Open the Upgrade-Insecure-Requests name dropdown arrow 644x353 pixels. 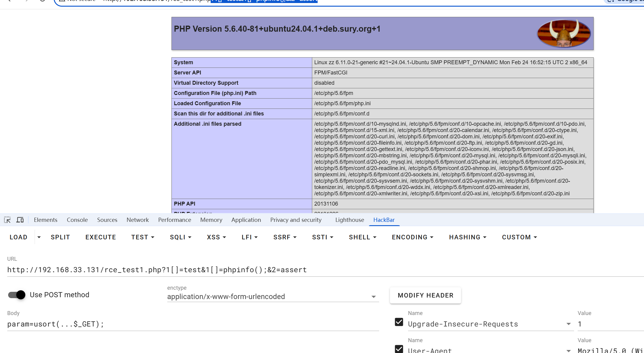point(568,324)
